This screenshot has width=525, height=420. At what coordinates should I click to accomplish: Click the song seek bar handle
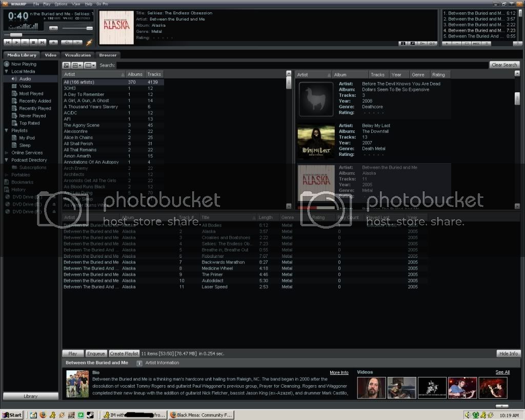(16, 35)
